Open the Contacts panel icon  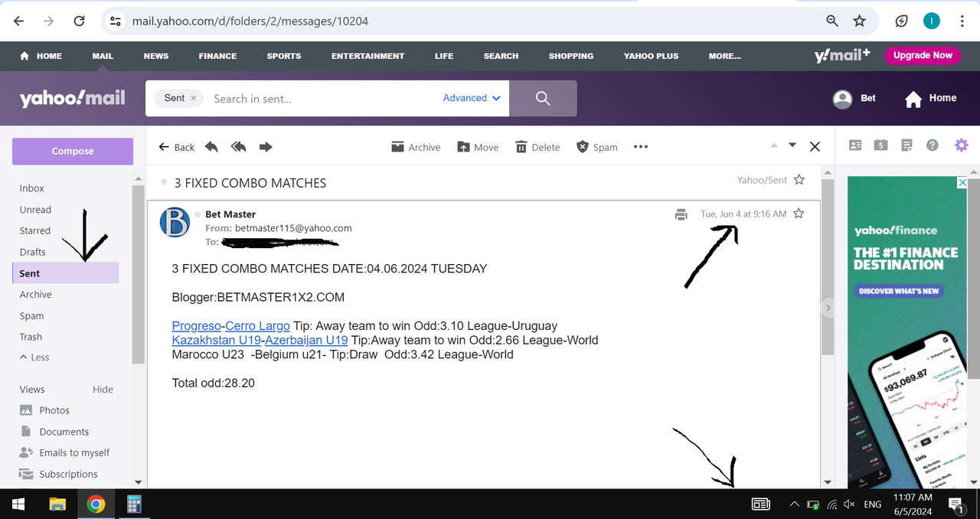[x=855, y=145]
